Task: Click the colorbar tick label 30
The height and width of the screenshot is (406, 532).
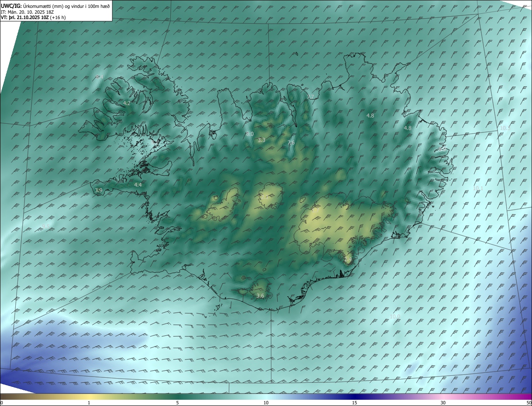Action: point(443,403)
